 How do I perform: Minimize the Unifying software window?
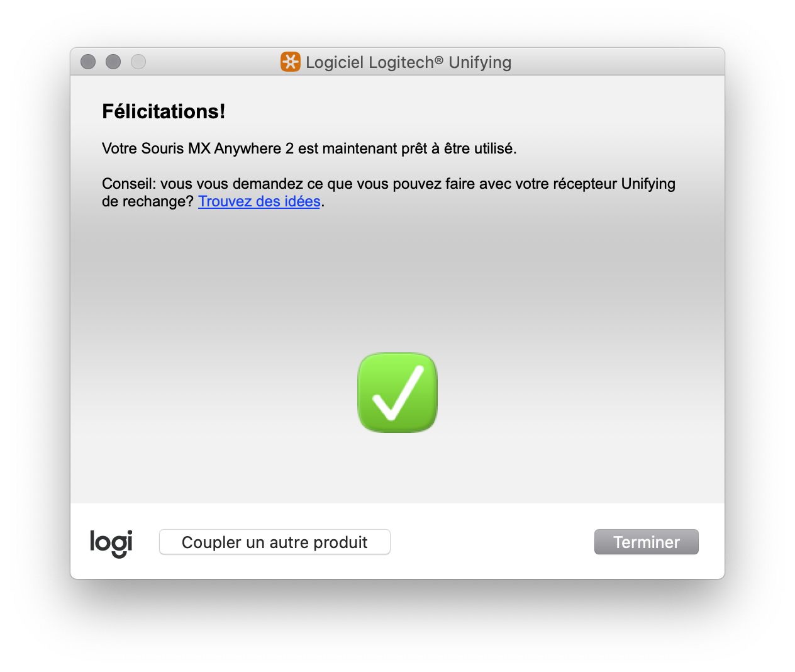(113, 62)
